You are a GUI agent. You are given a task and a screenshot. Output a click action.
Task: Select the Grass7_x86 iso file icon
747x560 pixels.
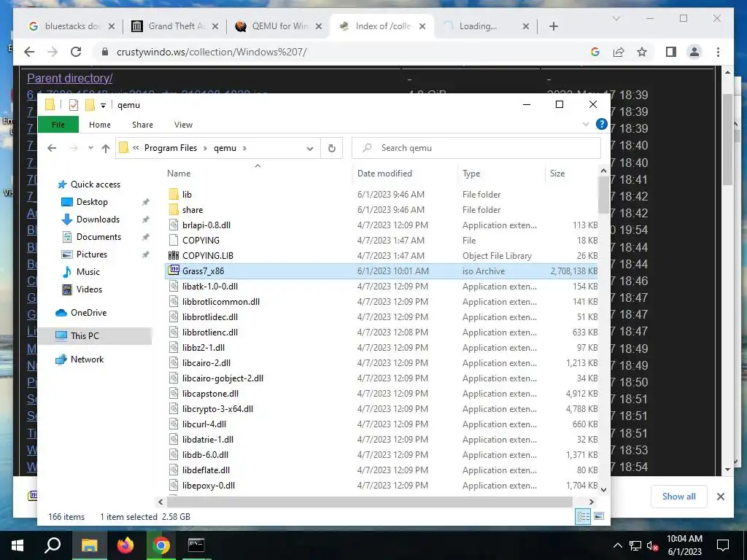click(174, 271)
